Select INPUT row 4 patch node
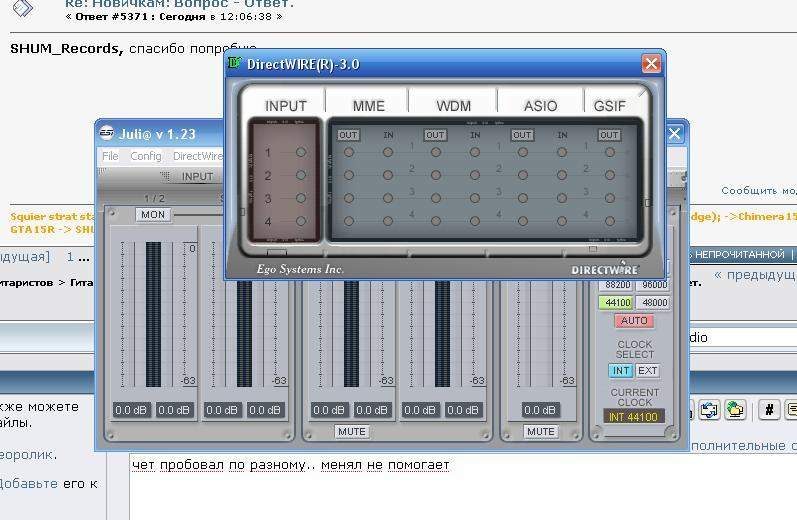Viewport: 797px width, 520px height. tap(301, 221)
